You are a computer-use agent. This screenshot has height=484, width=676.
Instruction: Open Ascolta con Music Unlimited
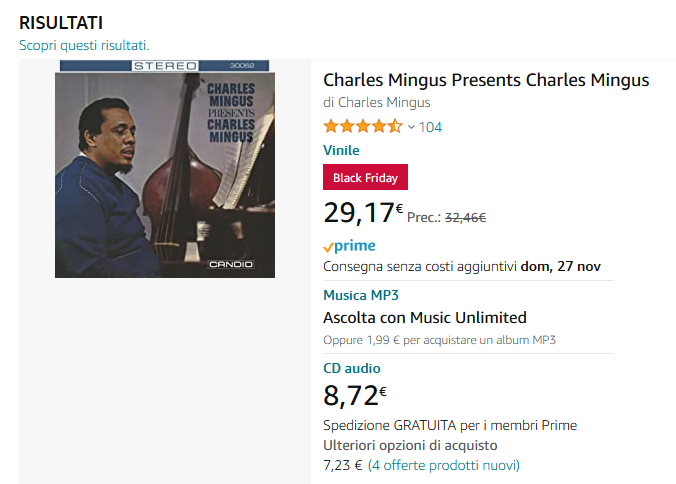tap(424, 318)
